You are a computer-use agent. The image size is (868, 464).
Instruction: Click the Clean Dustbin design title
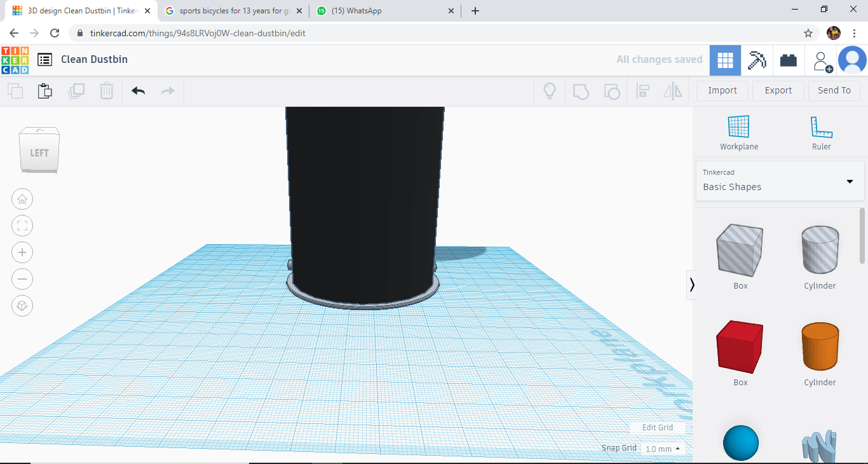click(94, 59)
